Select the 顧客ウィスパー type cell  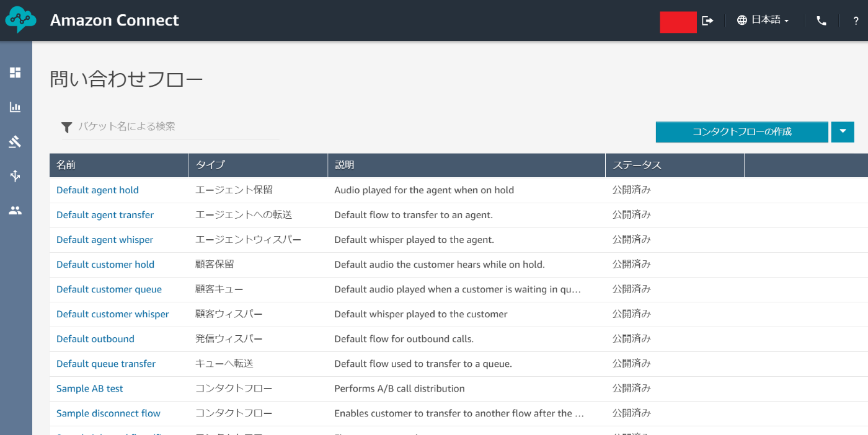tap(229, 314)
